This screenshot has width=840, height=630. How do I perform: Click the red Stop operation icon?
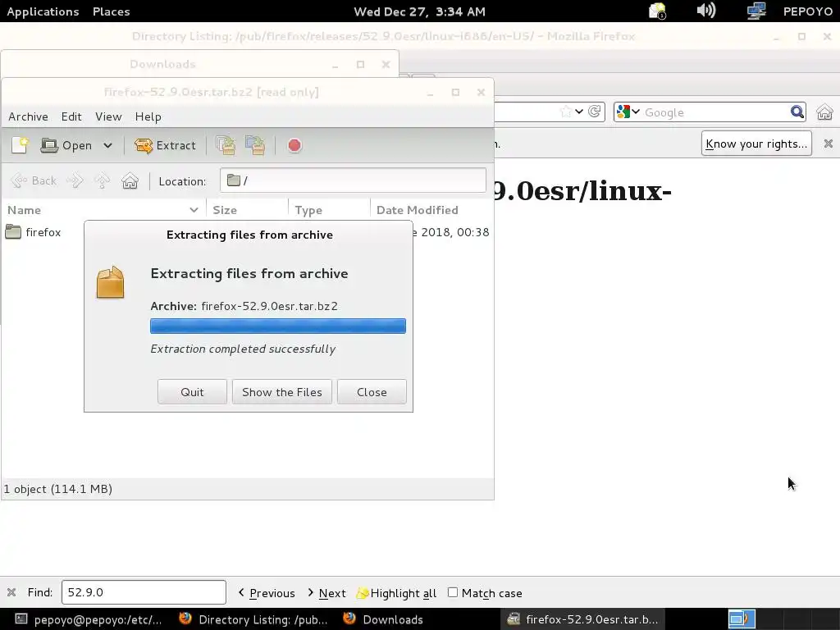294,145
